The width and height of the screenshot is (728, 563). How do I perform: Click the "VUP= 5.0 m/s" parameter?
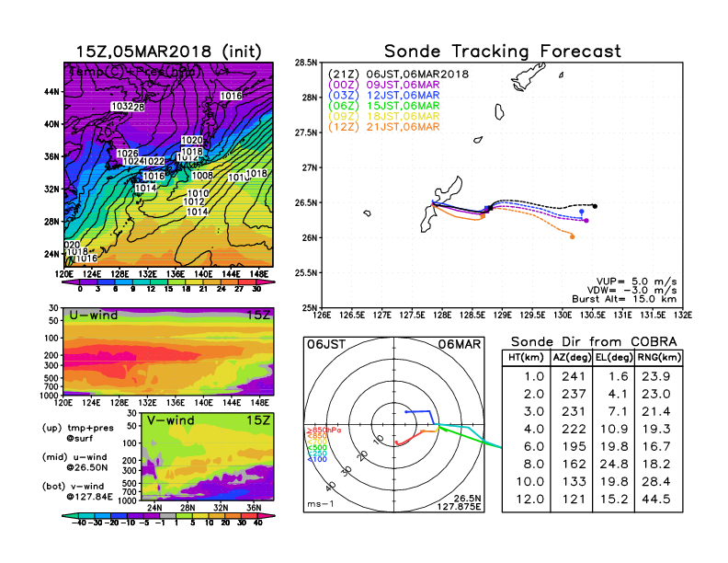(x=636, y=281)
